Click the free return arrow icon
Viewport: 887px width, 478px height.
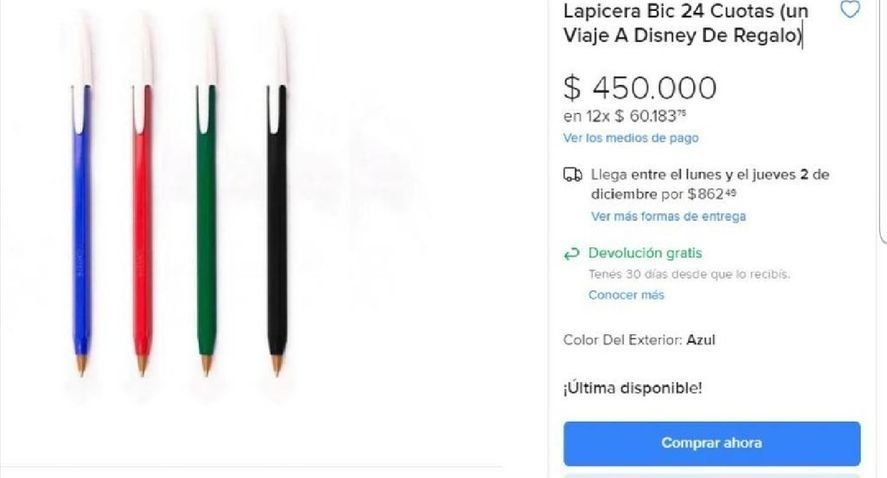(x=572, y=254)
